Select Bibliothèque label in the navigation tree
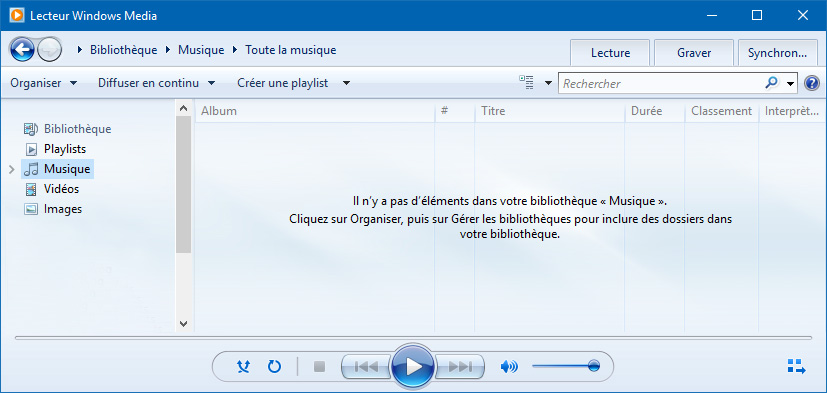This screenshot has width=827, height=393. pyautogui.click(x=78, y=129)
